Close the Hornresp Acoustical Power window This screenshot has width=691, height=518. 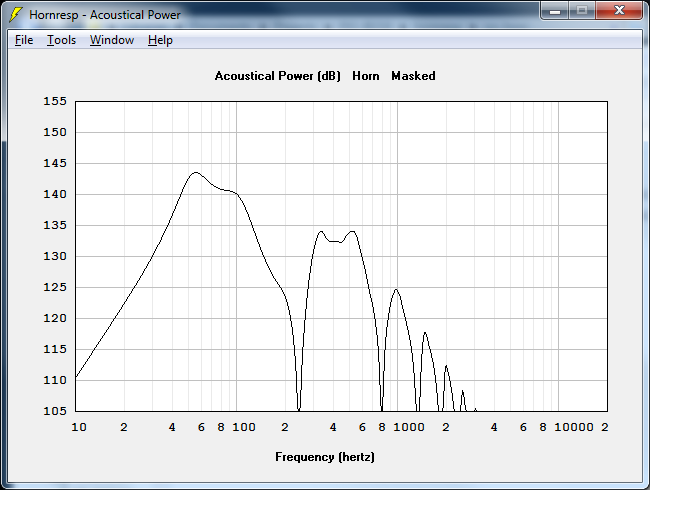[x=619, y=11]
